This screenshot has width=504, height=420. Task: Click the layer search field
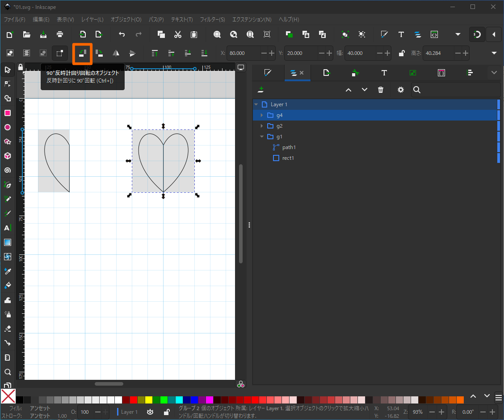click(x=456, y=90)
